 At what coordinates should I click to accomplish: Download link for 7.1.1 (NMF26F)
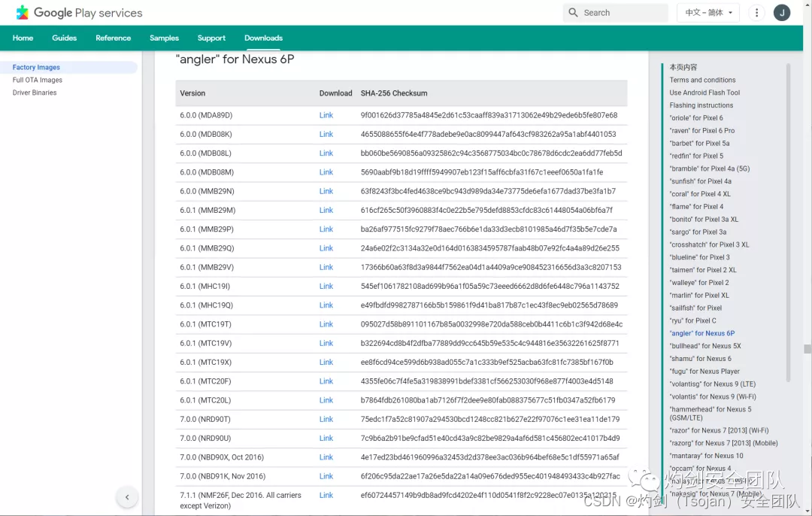click(x=326, y=495)
